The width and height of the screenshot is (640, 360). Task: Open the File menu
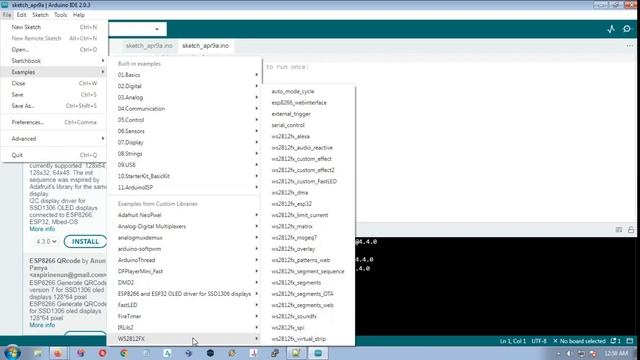[7, 15]
